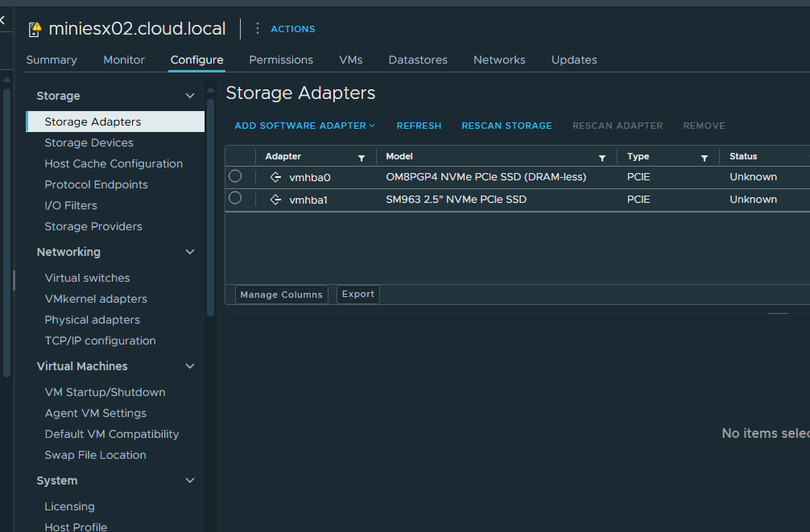The width and height of the screenshot is (810, 532).
Task: Open the Add Software Adapter dropdown
Action: point(305,126)
